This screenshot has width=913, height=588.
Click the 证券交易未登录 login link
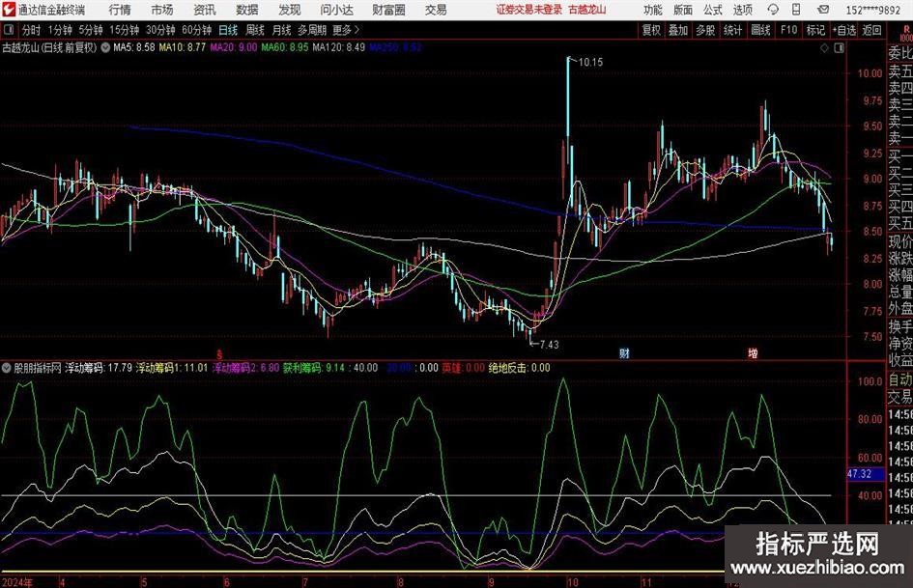coord(529,10)
